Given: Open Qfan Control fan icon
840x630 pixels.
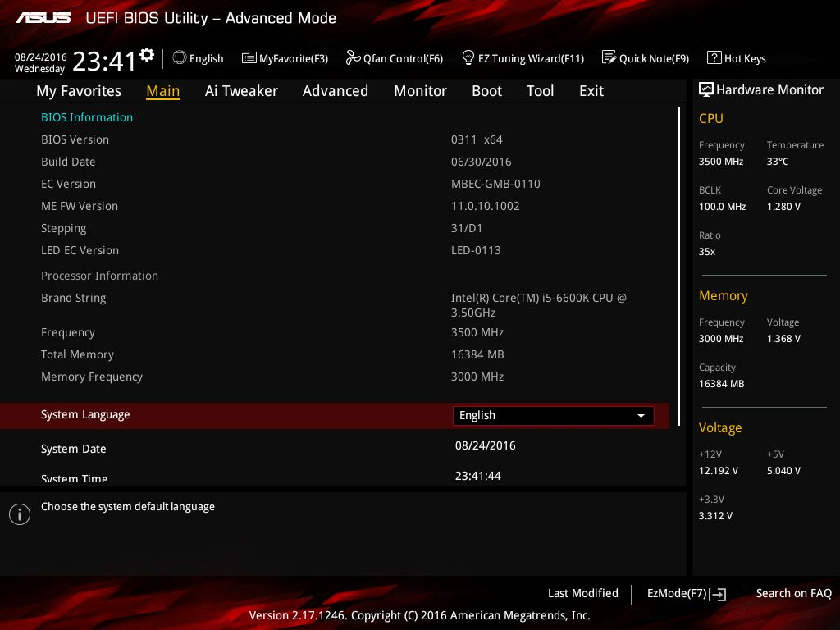Looking at the screenshot, I should pos(353,58).
